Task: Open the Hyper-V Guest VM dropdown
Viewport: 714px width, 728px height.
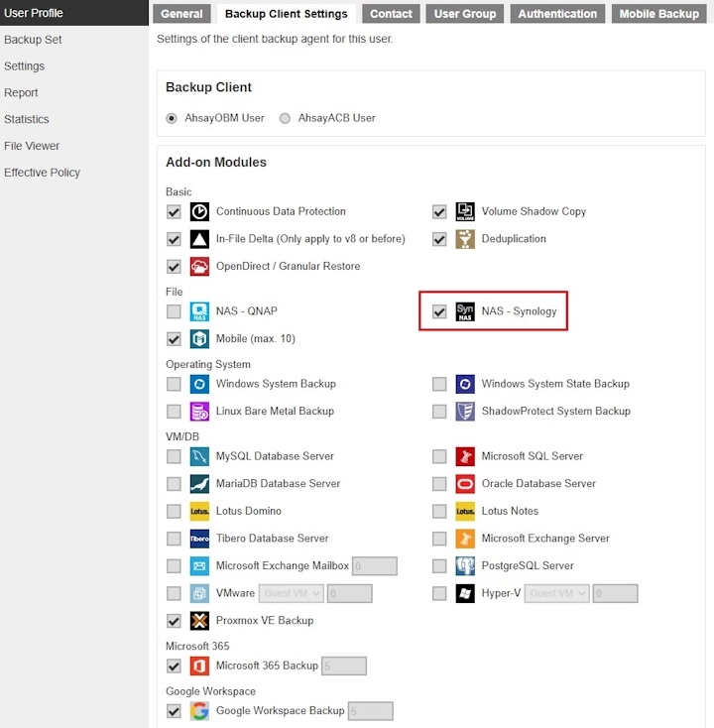Action: pos(557,593)
